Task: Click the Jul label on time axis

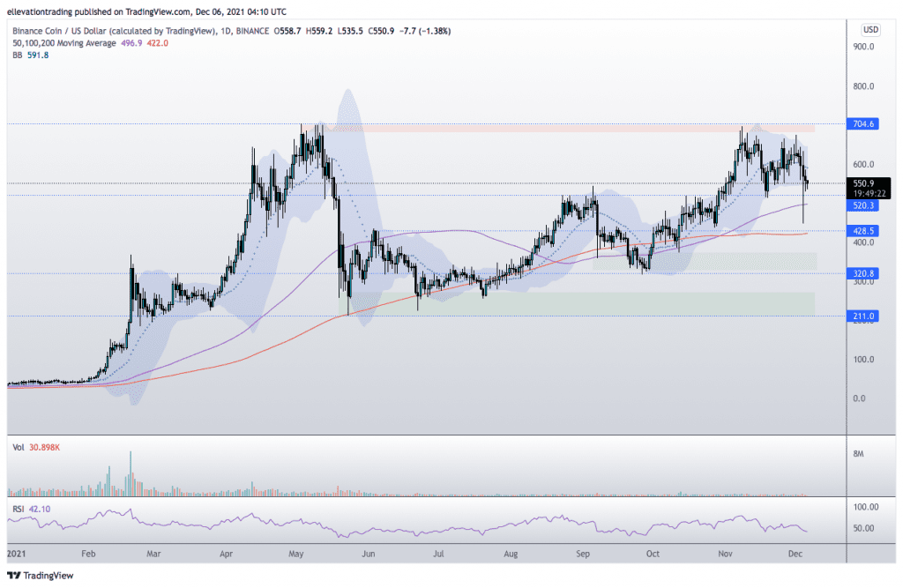Action: [438, 554]
